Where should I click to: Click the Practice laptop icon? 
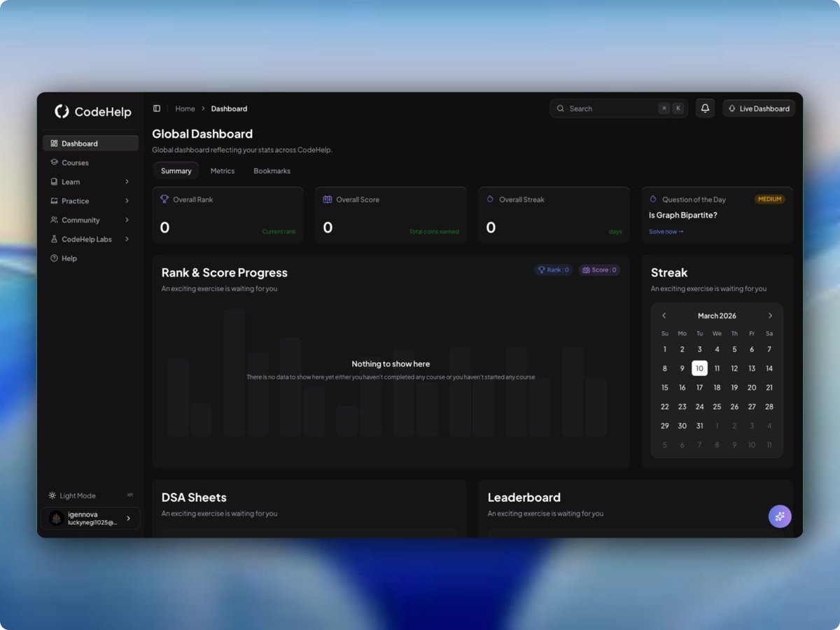[54, 201]
